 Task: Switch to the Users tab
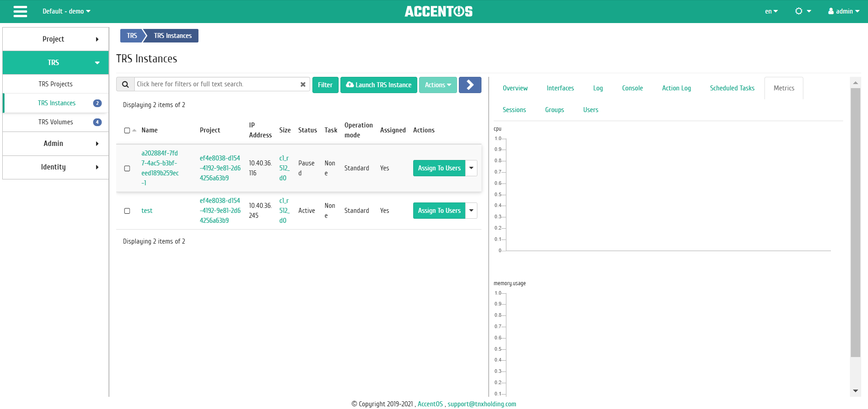click(590, 110)
